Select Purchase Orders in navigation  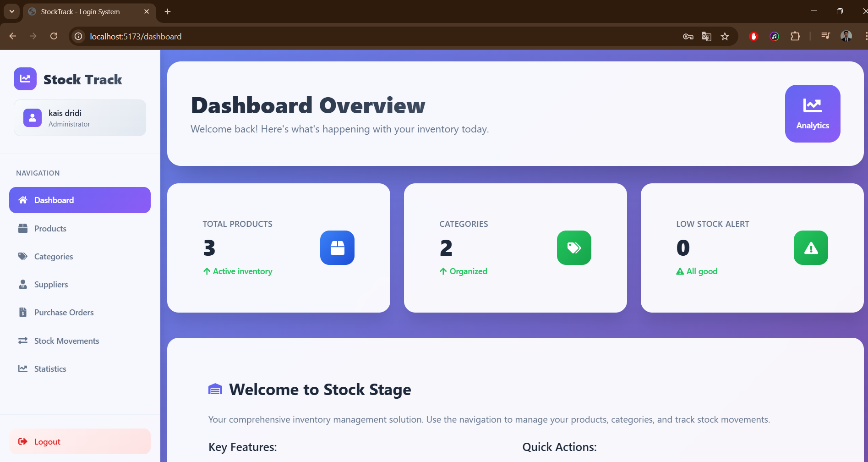pyautogui.click(x=80, y=312)
